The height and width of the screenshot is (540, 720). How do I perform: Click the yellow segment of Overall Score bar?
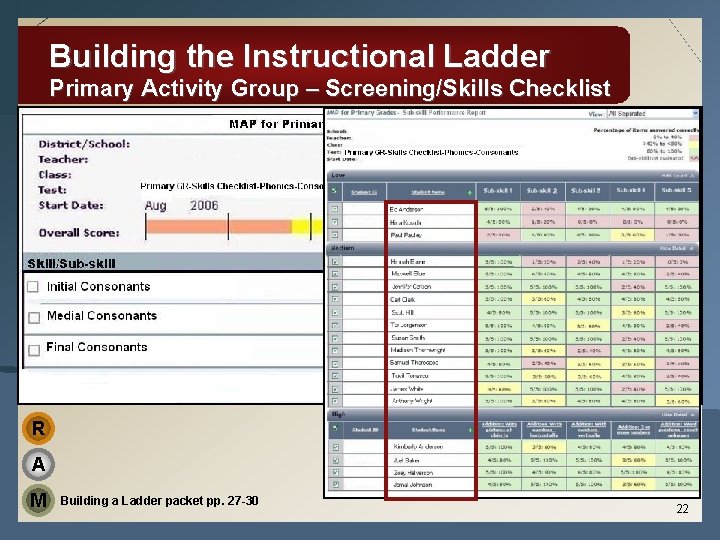pos(307,226)
